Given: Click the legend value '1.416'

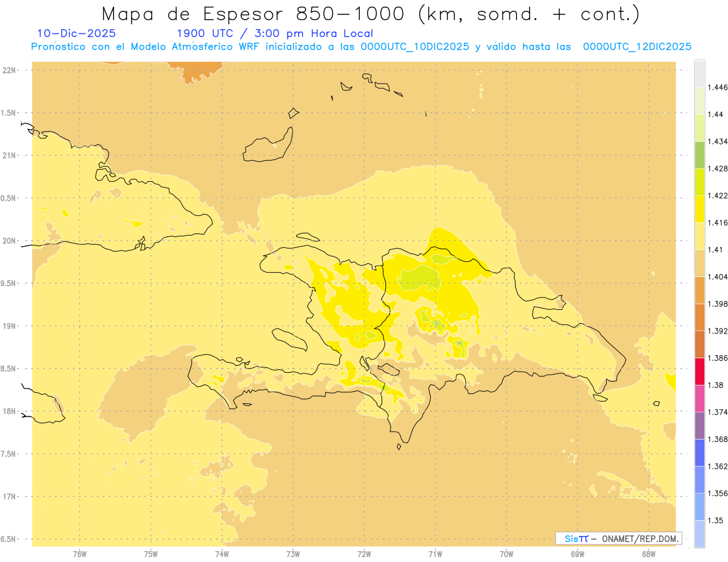Looking at the screenshot, I should [719, 222].
